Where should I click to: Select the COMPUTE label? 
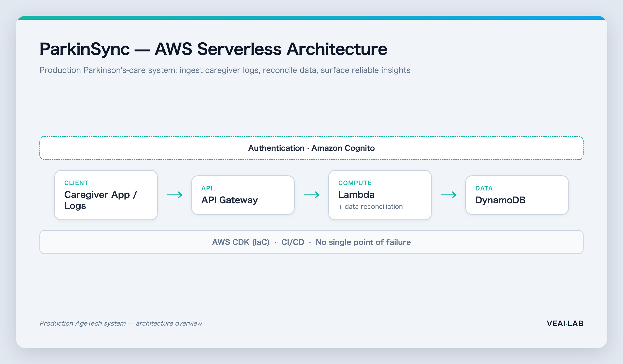point(355,183)
